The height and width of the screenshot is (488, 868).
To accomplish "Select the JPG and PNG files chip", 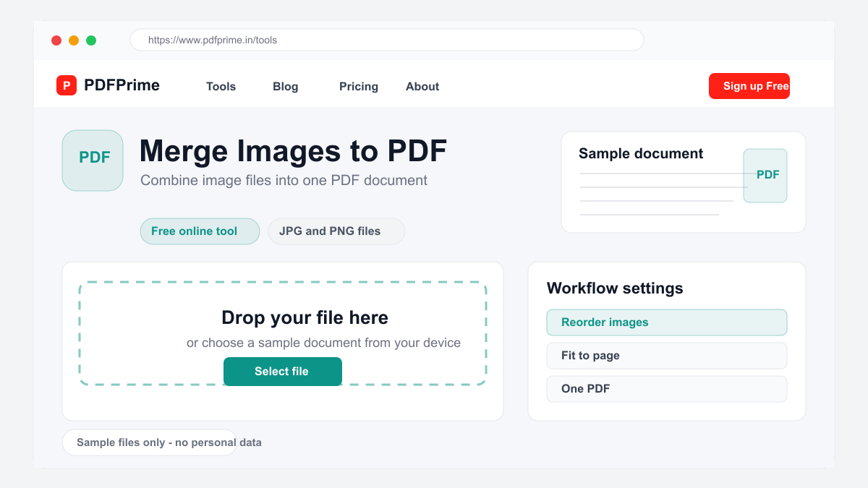I will click(x=336, y=231).
